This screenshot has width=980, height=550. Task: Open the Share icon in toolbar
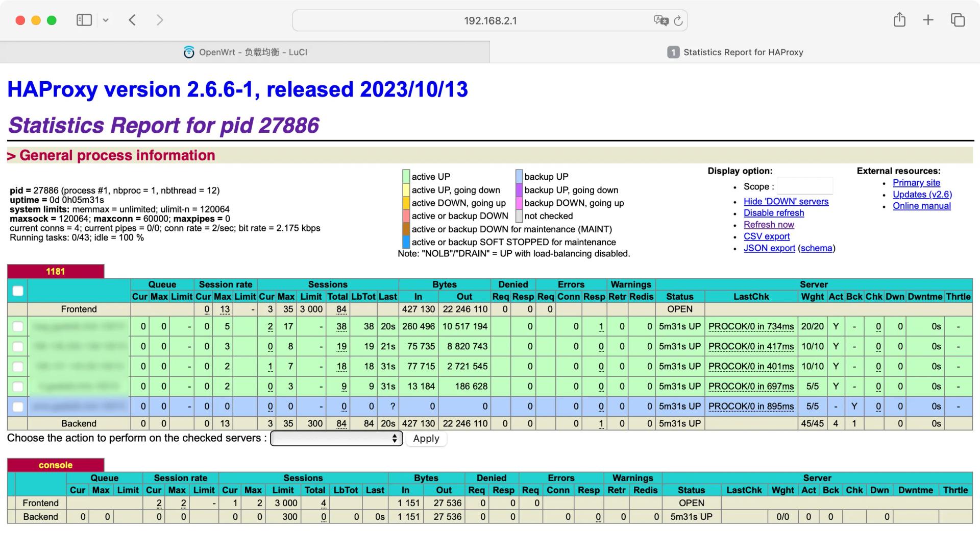point(899,20)
